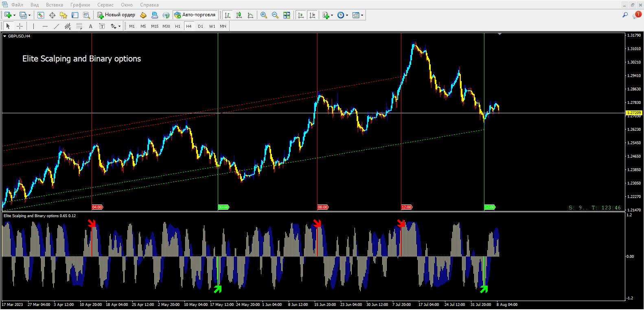Image resolution: width=644 pixels, height=310 pixels.
Task: Select the crosshair cursor tool
Action: coord(20,26)
